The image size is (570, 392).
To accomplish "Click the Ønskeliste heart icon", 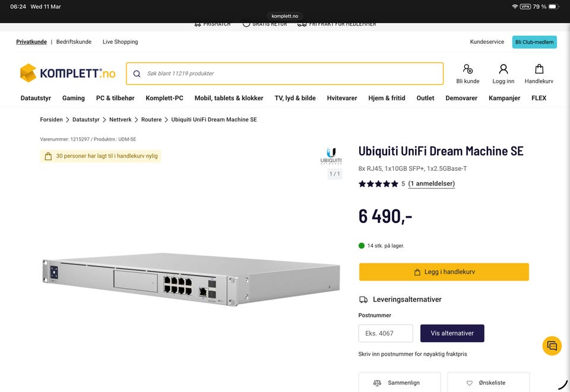I will (x=469, y=383).
